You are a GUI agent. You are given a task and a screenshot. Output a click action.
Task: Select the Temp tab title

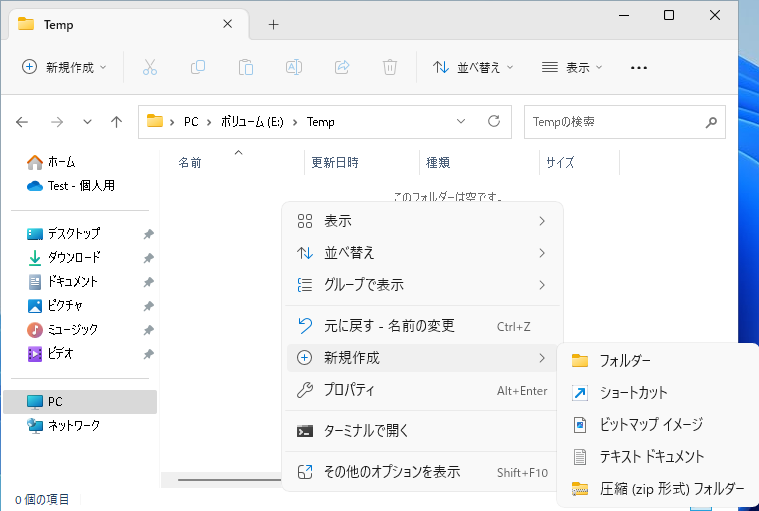click(59, 25)
